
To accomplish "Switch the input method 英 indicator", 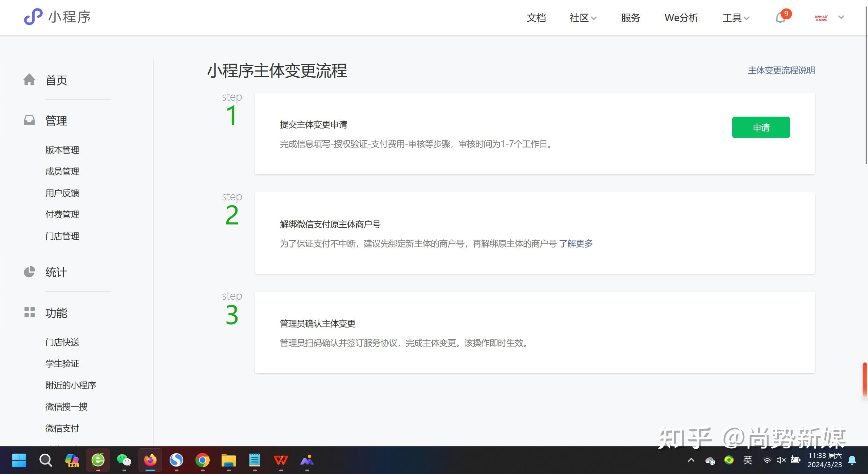I will pyautogui.click(x=748, y=460).
